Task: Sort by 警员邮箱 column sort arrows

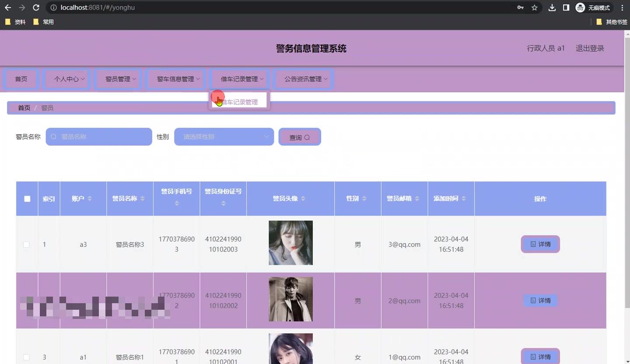Action: pyautogui.click(x=417, y=199)
